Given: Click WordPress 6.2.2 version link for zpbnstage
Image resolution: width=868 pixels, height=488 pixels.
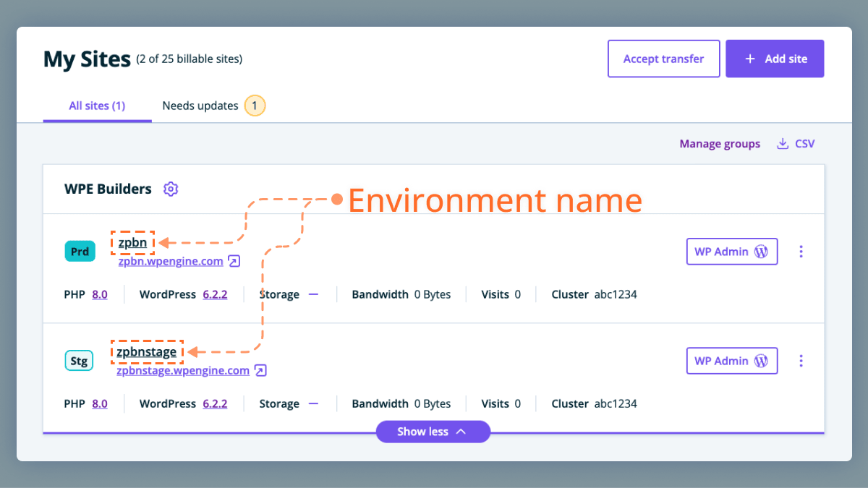Looking at the screenshot, I should click(215, 403).
